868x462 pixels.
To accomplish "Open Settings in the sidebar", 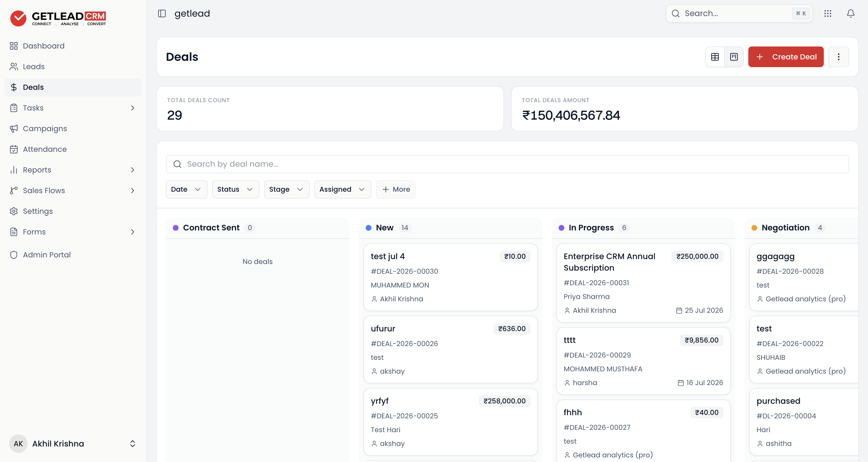I will click(73, 211).
